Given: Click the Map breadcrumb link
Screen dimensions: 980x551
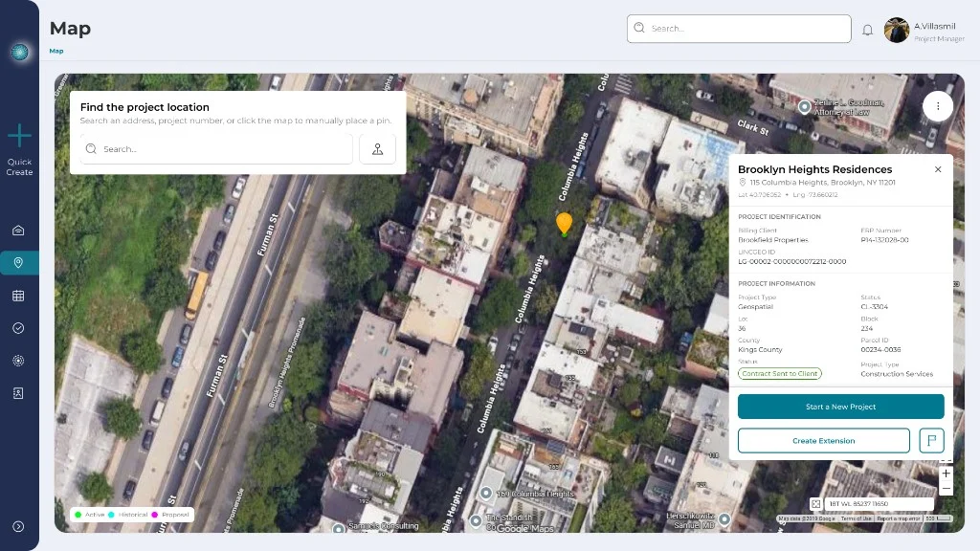Looking at the screenshot, I should tap(56, 52).
